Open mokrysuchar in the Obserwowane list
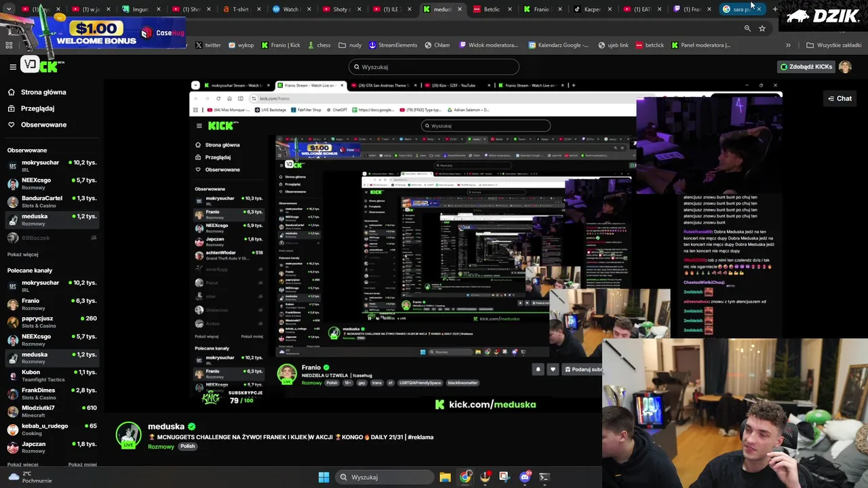The height and width of the screenshot is (488, 868). (x=52, y=165)
